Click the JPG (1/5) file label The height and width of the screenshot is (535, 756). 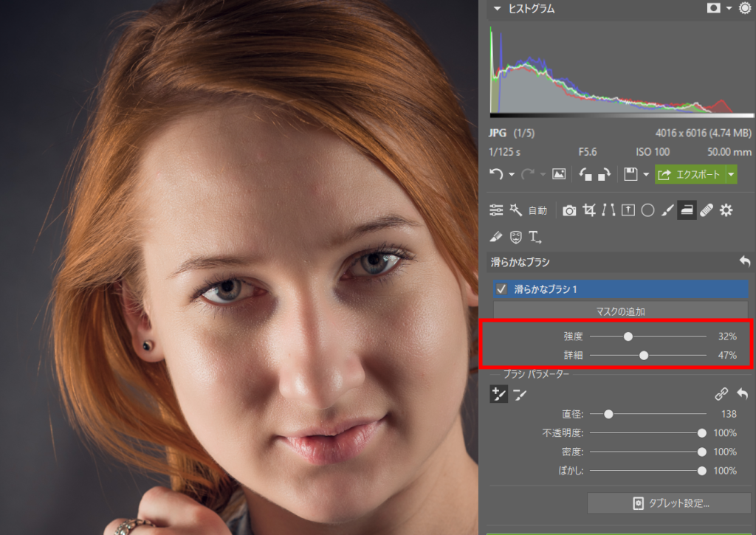point(512,133)
